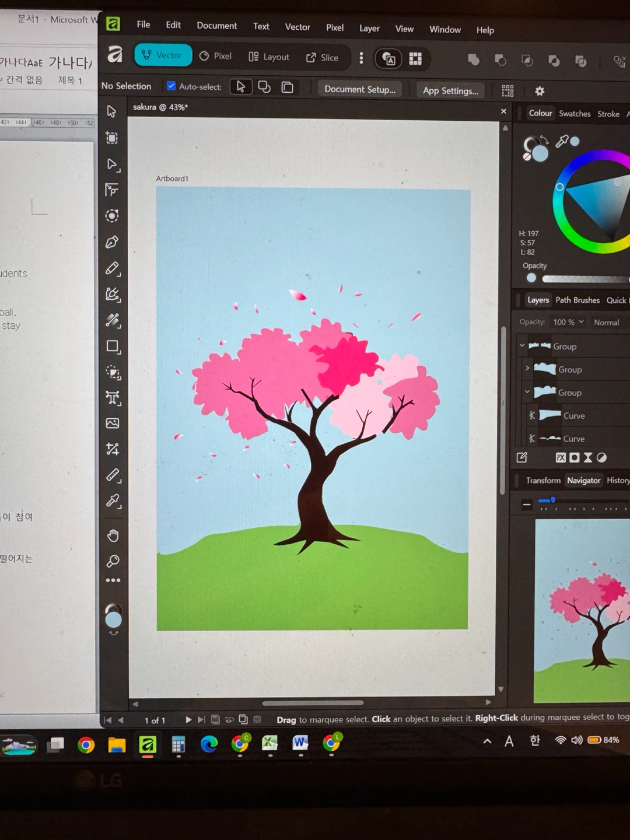
Task: Expand the collapsed nested Group layer
Action: point(527,368)
